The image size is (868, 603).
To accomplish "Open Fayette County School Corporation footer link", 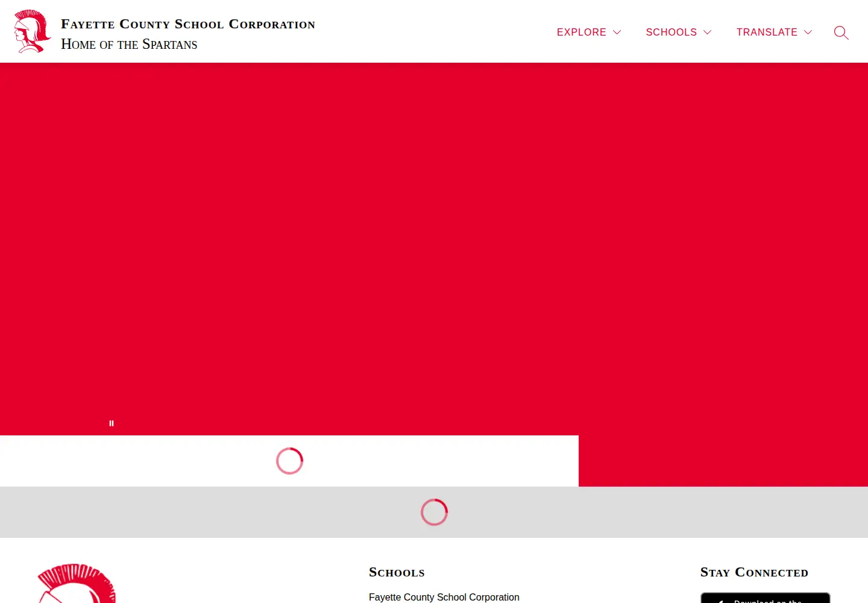I will click(x=444, y=597).
